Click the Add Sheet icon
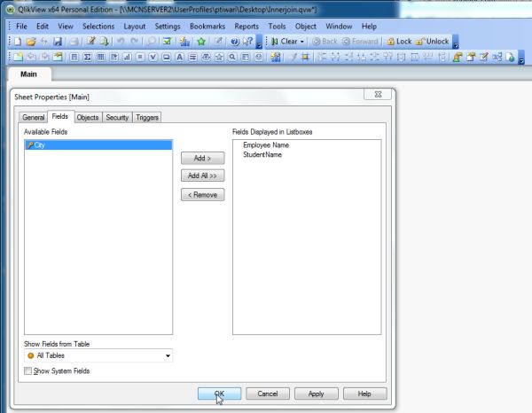 click(x=18, y=57)
